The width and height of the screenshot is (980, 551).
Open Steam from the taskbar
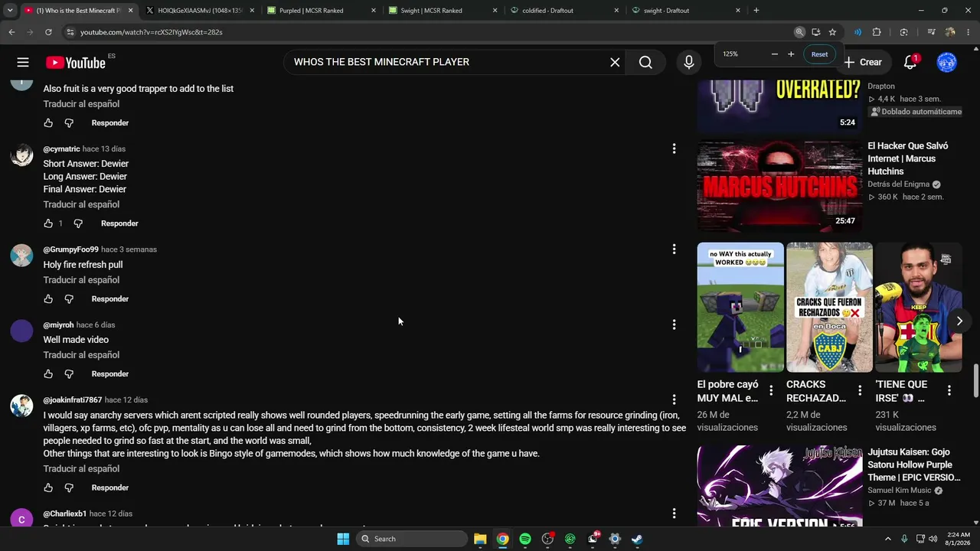point(637,539)
